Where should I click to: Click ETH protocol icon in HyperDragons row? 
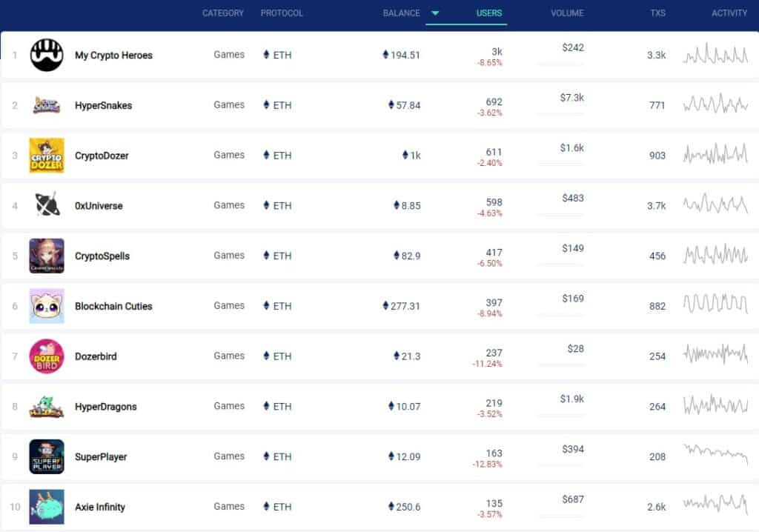pyautogui.click(x=266, y=405)
